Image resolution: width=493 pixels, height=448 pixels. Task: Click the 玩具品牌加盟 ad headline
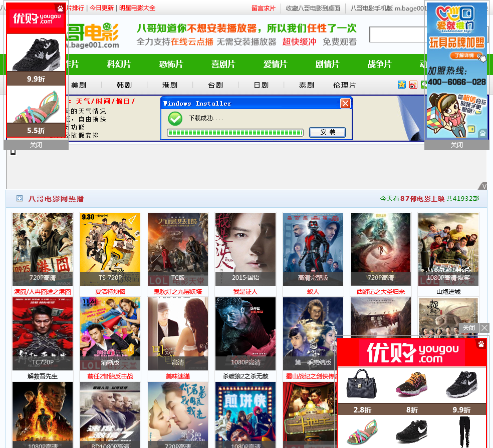pos(456,43)
